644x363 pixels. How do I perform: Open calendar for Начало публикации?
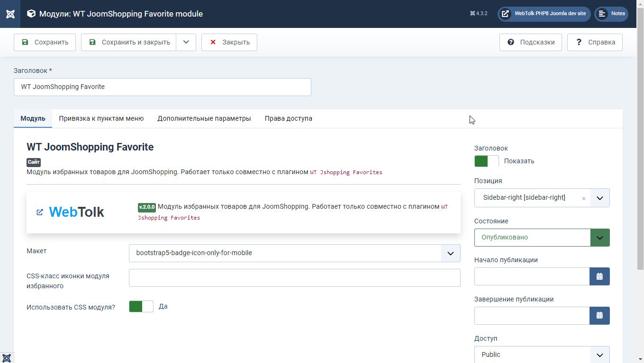point(599,276)
